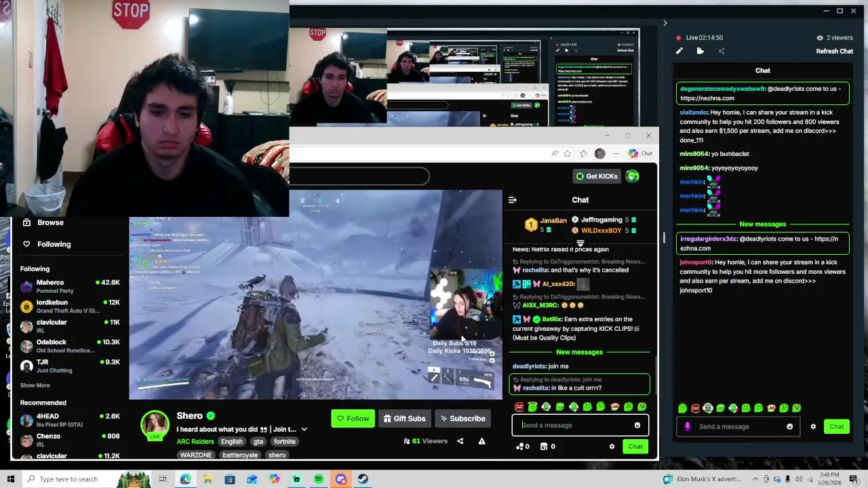Click the ARC Raiders category link

point(195,441)
